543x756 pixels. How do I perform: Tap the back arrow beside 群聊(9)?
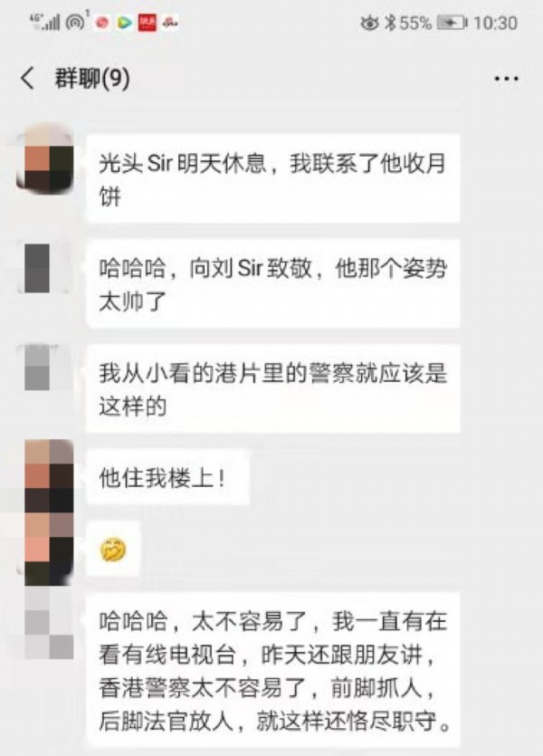coord(27,78)
